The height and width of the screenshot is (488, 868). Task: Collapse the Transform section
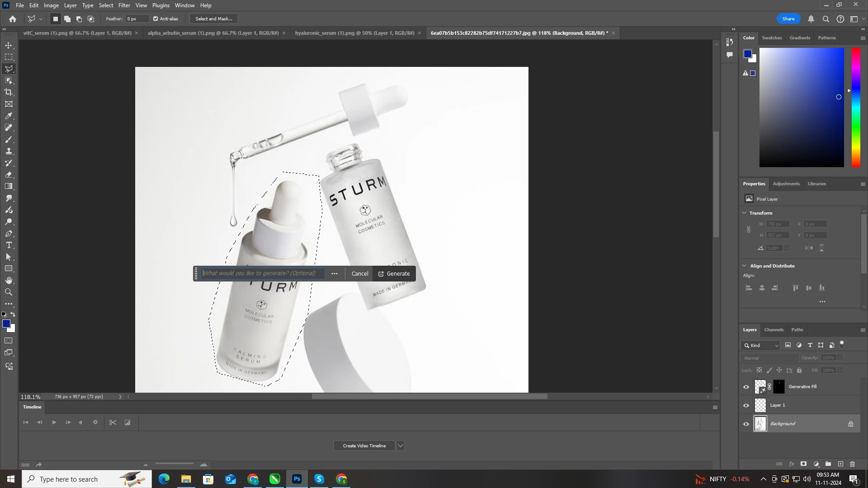pos(745,213)
